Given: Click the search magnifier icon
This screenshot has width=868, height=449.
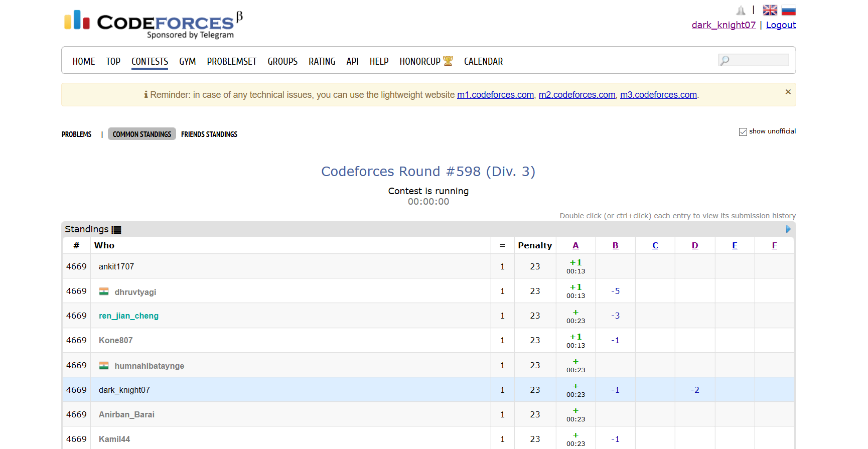Looking at the screenshot, I should pyautogui.click(x=725, y=60).
